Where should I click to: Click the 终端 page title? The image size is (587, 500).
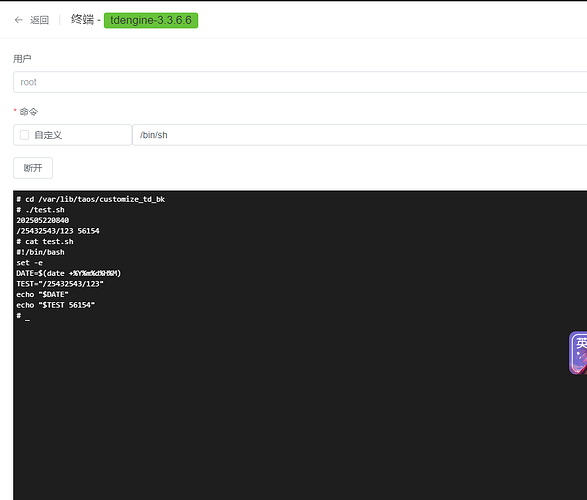pos(82,19)
